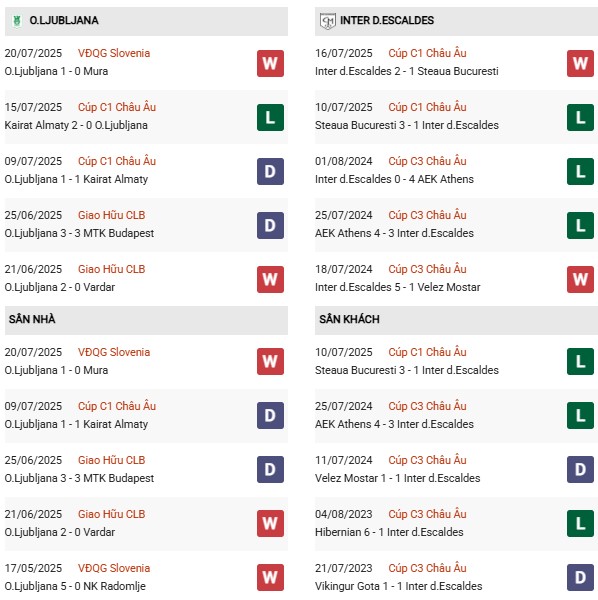Click the D badge for O.Ljubljana 3-3 MTK Budapest, top list

(270, 225)
